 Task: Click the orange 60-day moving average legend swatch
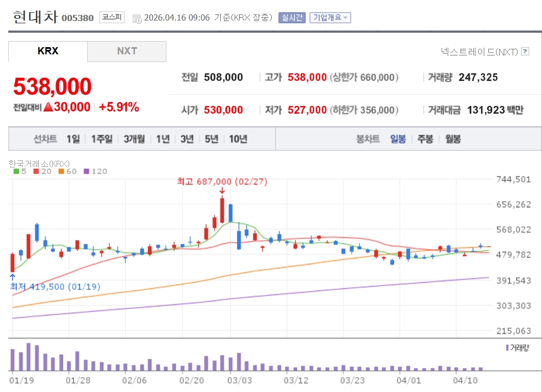[x=61, y=171]
